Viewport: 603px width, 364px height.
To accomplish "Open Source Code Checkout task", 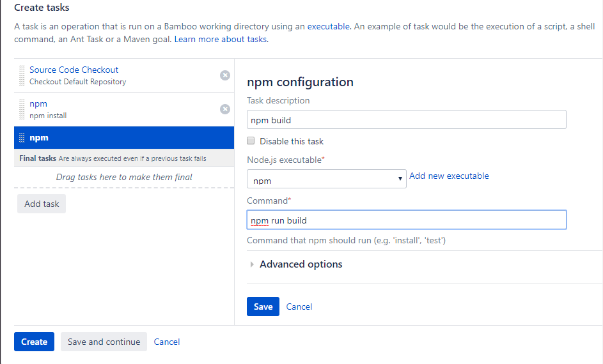I will coord(74,70).
